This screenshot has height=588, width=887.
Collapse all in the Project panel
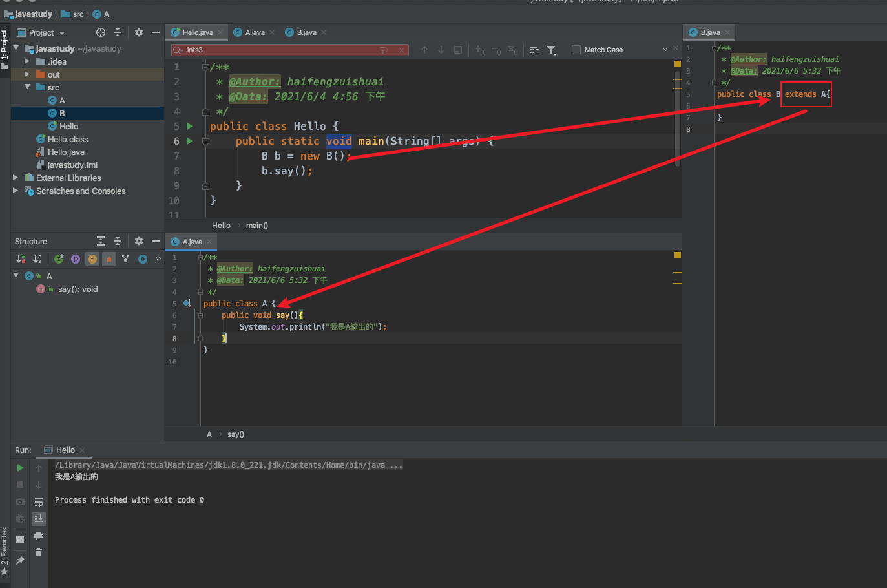[118, 32]
